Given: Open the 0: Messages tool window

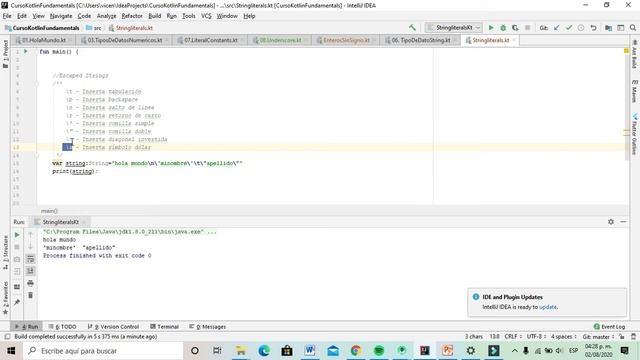Looking at the screenshot, I should pyautogui.click(x=207, y=327).
